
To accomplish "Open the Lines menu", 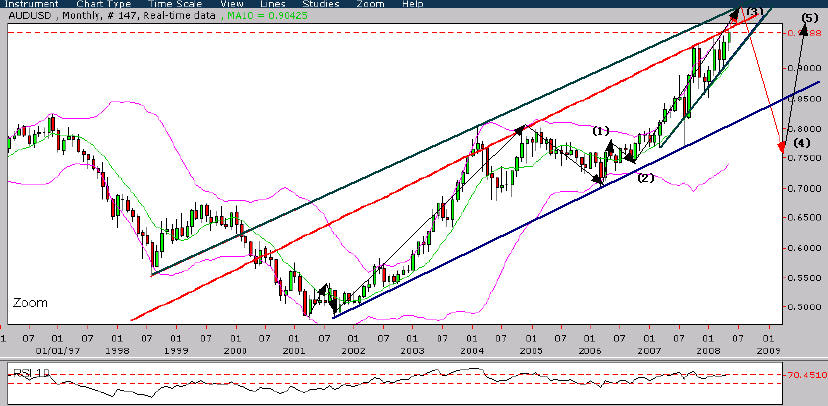I will [x=273, y=4].
